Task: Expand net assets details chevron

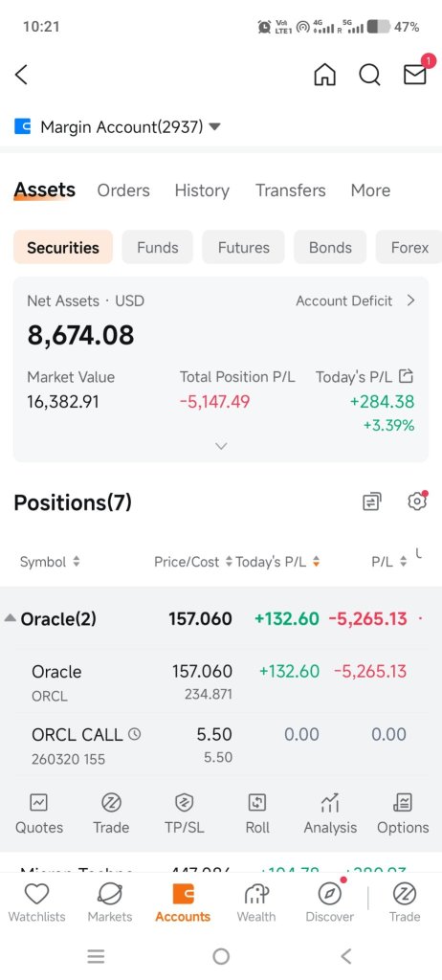Action: [221, 446]
